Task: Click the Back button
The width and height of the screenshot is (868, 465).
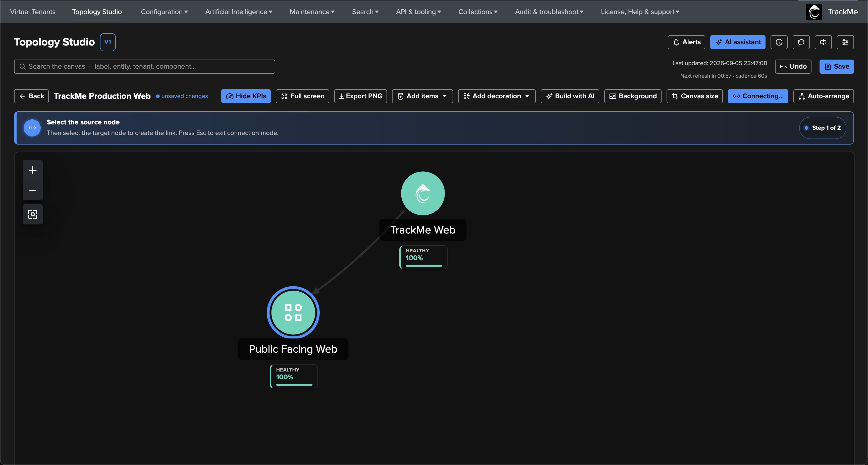Action: coord(31,96)
